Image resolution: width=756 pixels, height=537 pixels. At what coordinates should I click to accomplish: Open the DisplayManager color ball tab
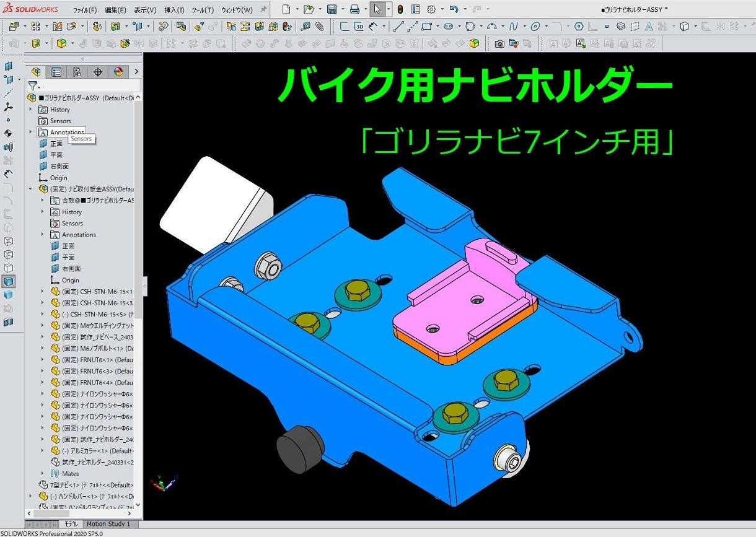[118, 72]
